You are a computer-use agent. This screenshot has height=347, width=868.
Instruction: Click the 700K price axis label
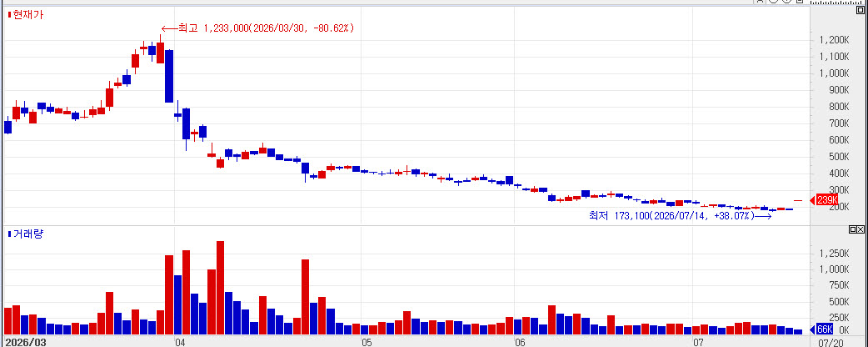coord(837,123)
